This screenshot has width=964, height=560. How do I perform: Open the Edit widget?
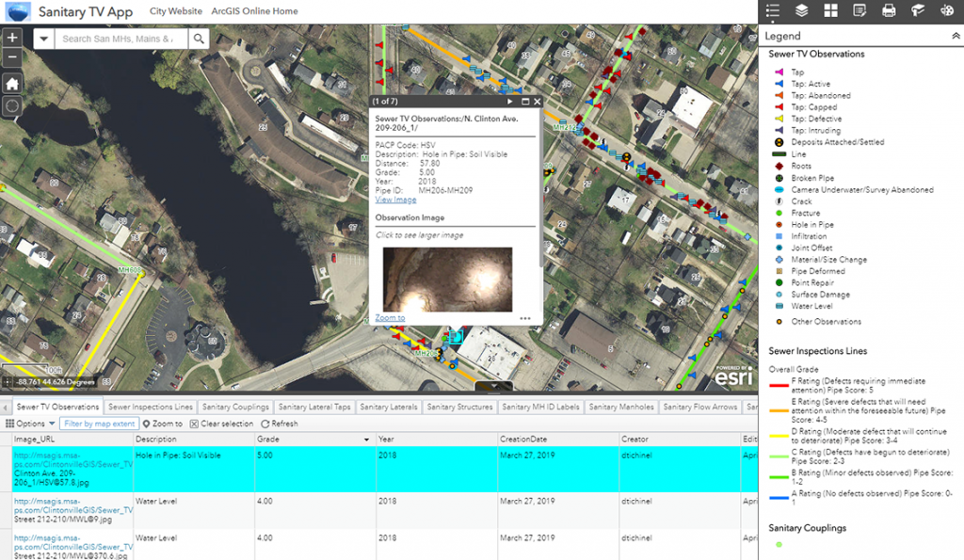860,11
